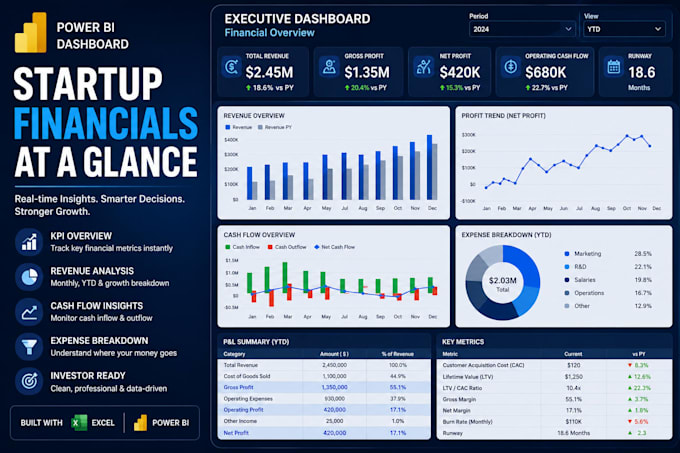Click the green up arrow in LTV row

630,376
